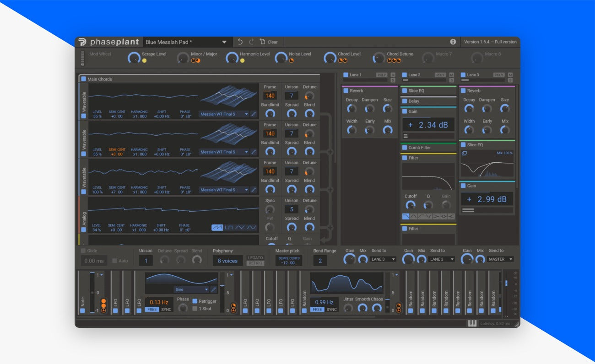This screenshot has height=364, width=595.
Task: Click the Mod Wheel indicator
Action: point(83,58)
